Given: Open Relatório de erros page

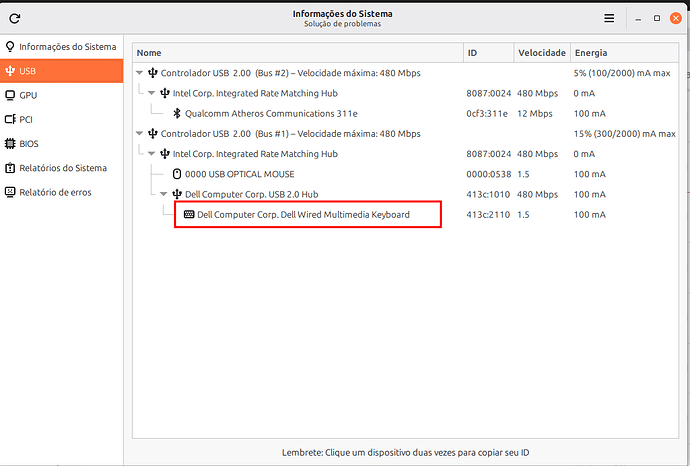Looking at the screenshot, I should coord(62,192).
